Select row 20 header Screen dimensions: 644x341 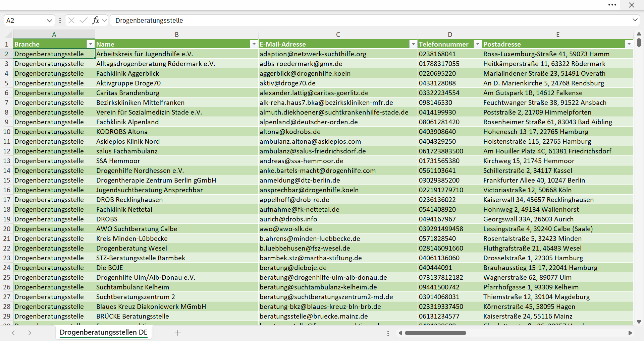point(6,229)
